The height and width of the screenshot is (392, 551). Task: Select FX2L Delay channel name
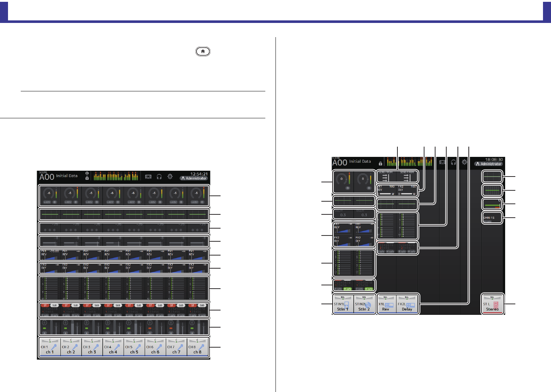tap(407, 304)
